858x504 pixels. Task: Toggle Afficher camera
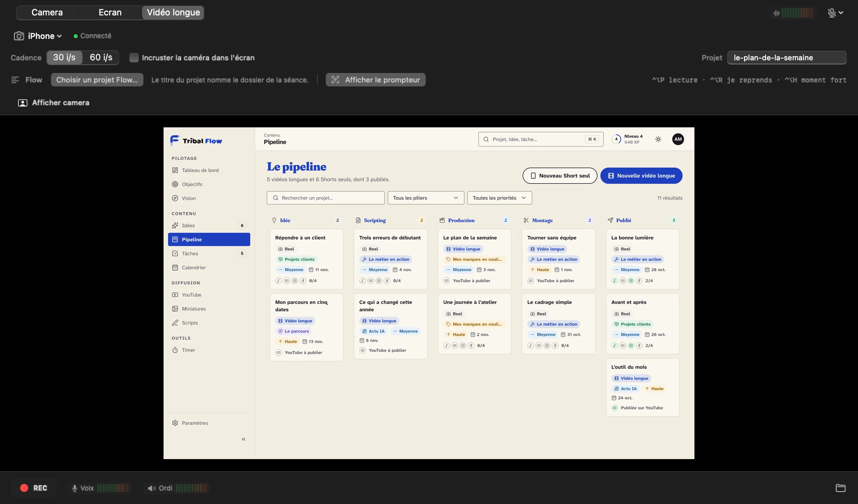coord(54,103)
